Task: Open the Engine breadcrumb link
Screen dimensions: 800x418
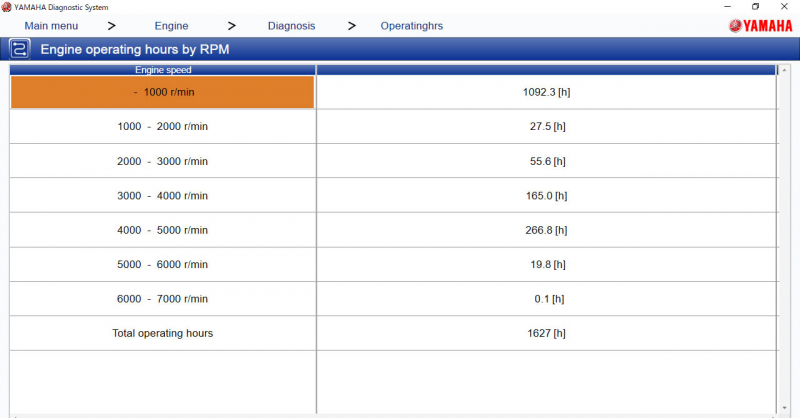Action: [171, 26]
